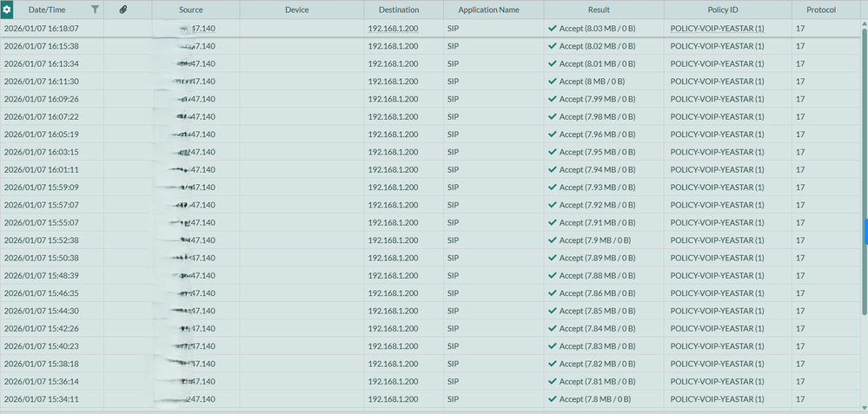Click destination 192.168.1.200 in 16:09:26 row

tap(393, 99)
